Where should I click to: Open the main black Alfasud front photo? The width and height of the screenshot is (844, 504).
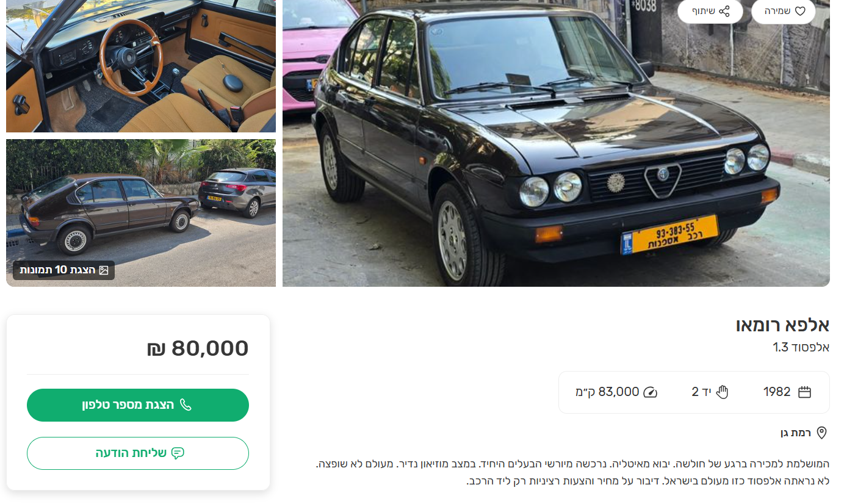point(556,143)
